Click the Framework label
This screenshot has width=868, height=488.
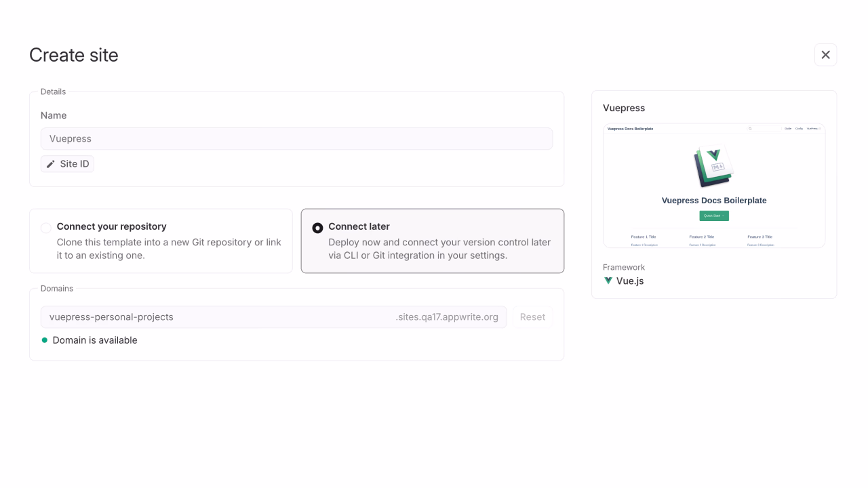coord(624,267)
